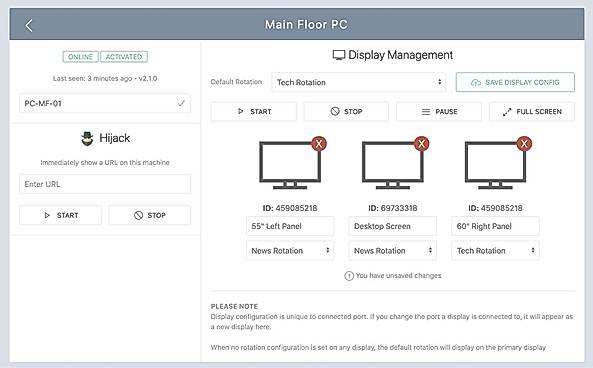The height and width of the screenshot is (368, 593).
Task: Click Save Display Config button
Action: point(515,82)
